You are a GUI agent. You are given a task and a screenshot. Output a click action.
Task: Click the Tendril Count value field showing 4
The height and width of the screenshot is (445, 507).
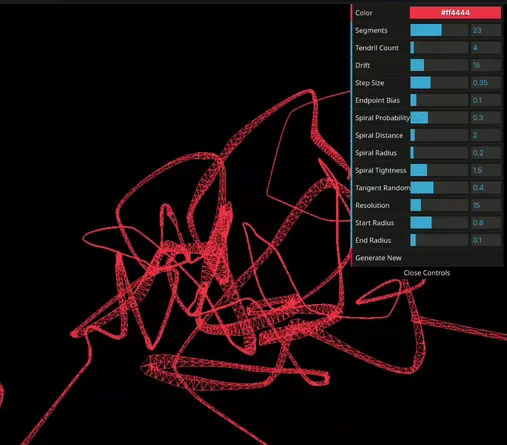pos(486,48)
